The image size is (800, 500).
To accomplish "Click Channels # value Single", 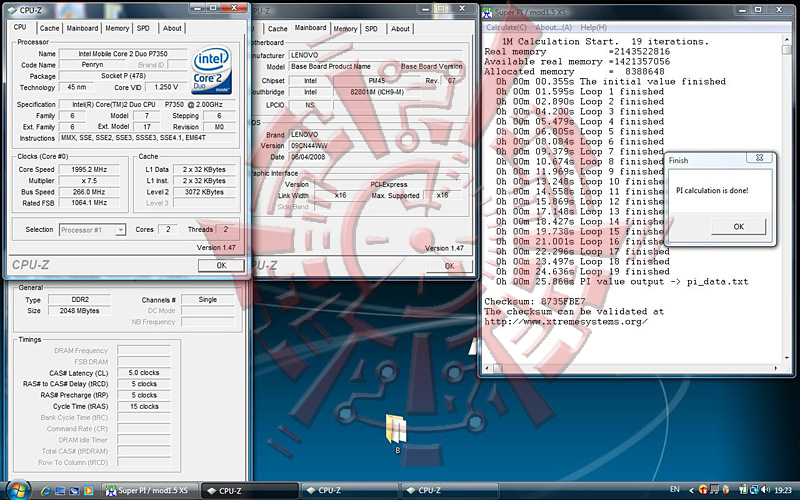I will (207, 299).
